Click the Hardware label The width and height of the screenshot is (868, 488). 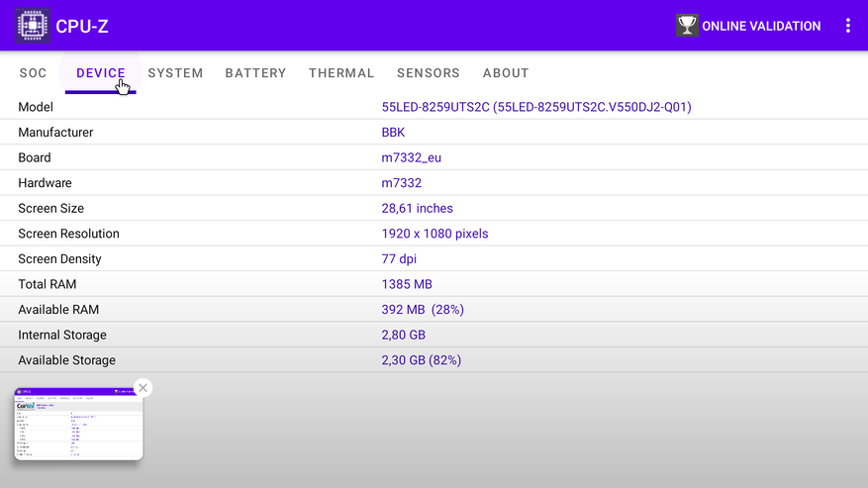(45, 183)
